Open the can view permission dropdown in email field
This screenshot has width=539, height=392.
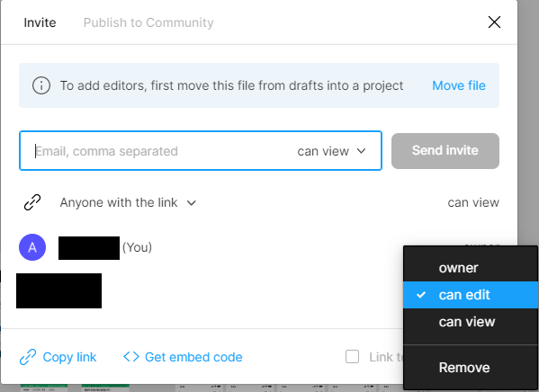[x=331, y=151]
